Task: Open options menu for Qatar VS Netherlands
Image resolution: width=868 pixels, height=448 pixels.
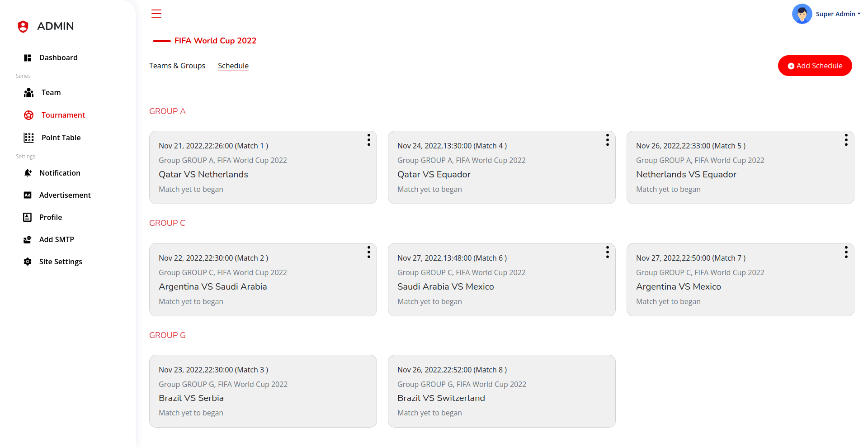Action: 369,140
